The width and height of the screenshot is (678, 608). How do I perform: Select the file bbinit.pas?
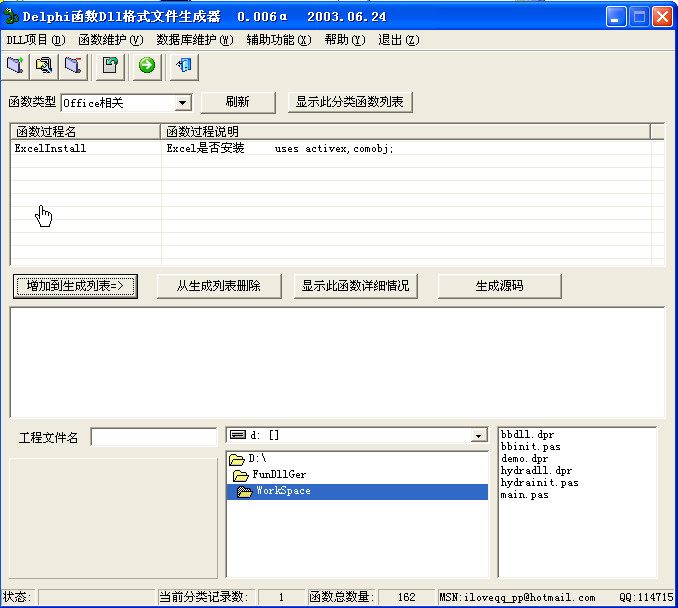(531, 447)
